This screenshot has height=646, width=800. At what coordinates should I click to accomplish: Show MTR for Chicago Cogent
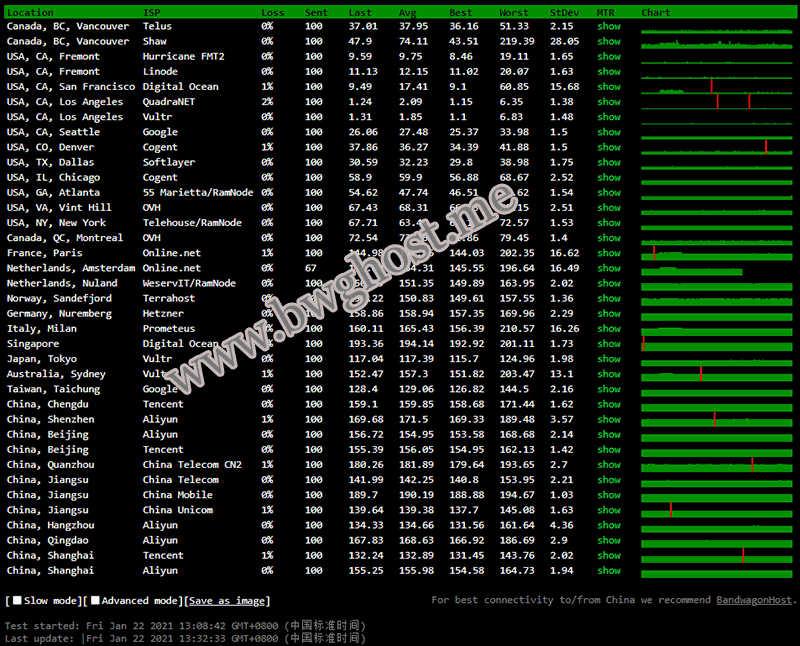(x=609, y=177)
